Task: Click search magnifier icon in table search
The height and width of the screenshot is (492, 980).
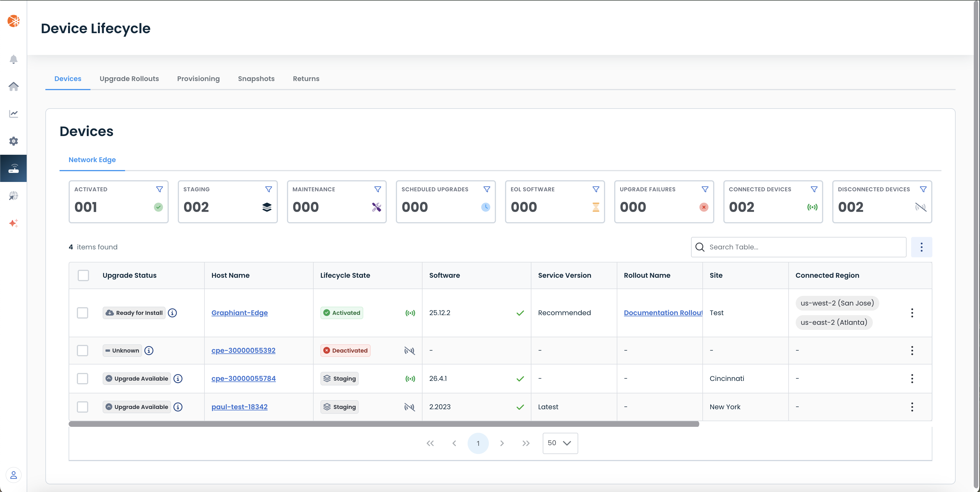Action: [x=700, y=247]
